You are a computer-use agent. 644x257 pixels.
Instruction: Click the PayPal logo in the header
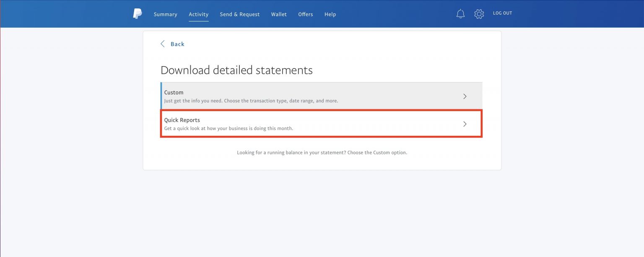138,14
